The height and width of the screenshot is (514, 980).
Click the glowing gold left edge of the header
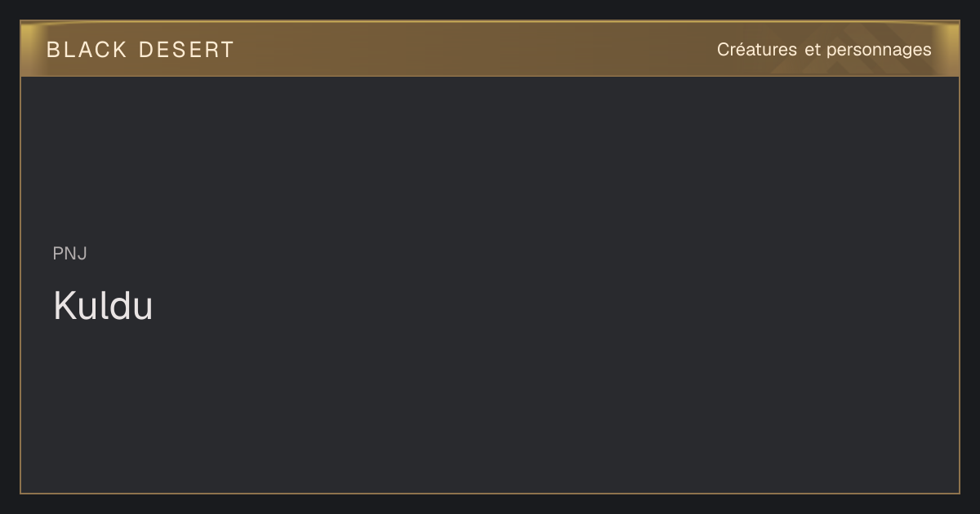[x=27, y=49]
